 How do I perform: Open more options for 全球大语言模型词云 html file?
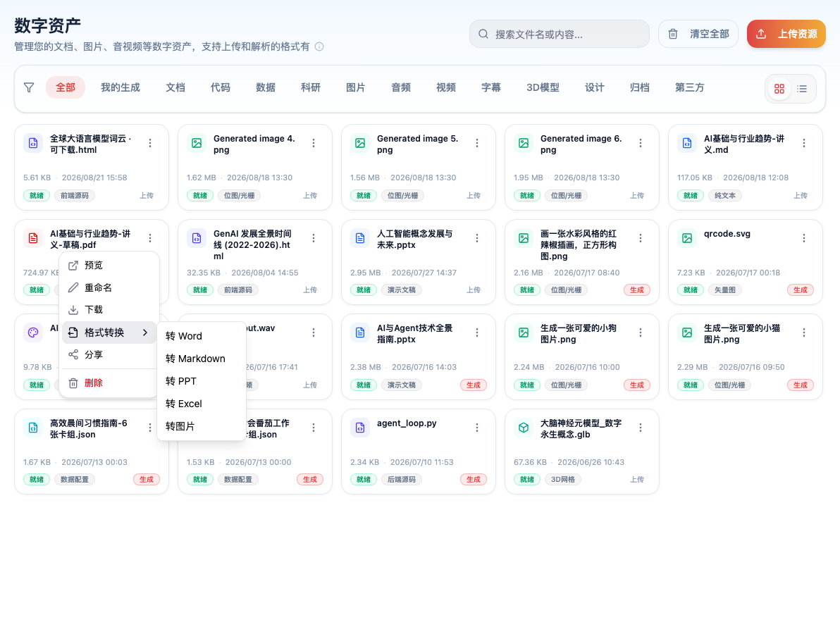pos(150,143)
